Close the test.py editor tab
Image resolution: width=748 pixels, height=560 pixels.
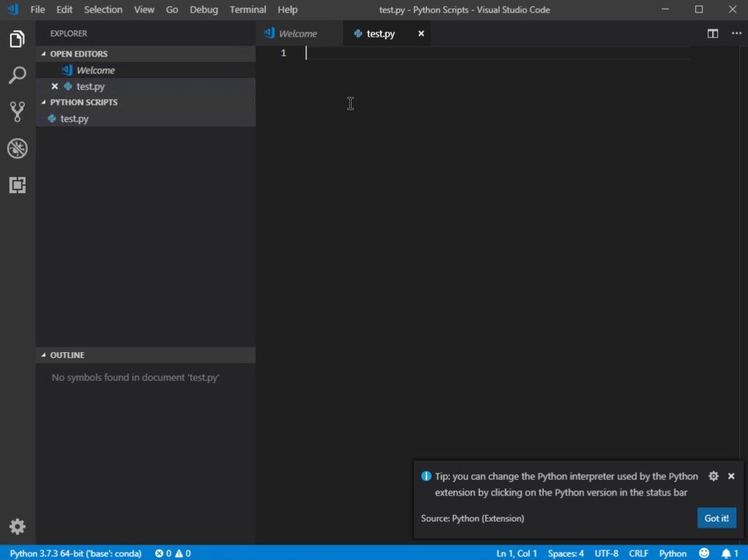click(421, 33)
